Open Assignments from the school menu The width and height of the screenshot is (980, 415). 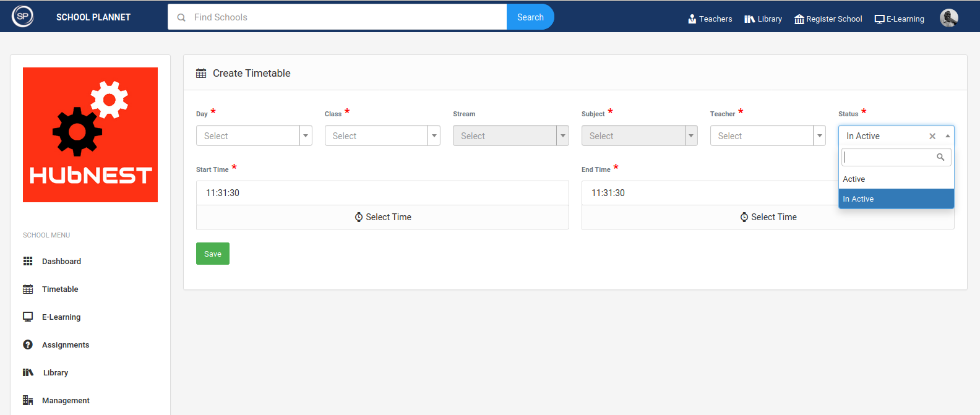point(66,344)
